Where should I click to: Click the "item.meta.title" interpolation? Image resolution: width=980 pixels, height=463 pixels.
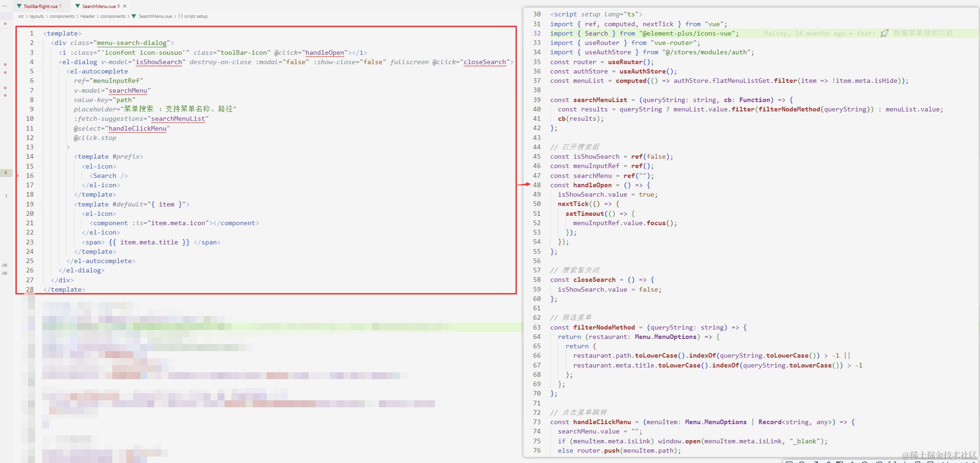[149, 242]
